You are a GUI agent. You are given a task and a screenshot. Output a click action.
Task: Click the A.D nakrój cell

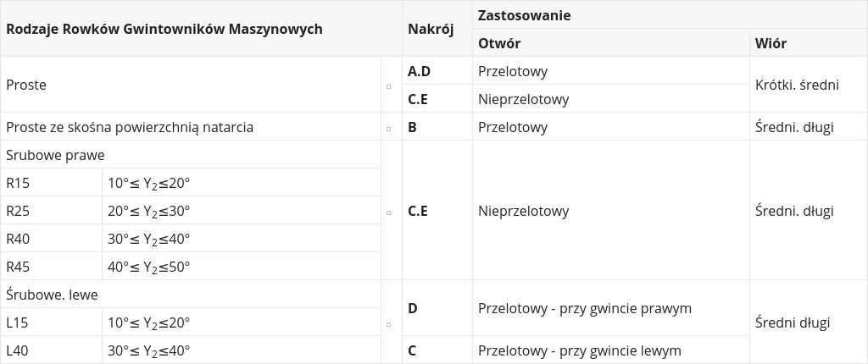pos(420,71)
